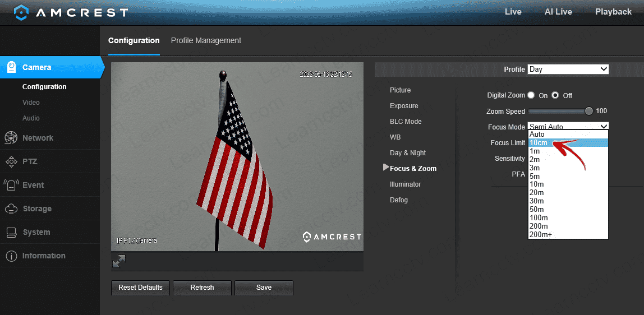Open the Exposure settings item
The height and width of the screenshot is (315, 644).
click(404, 106)
